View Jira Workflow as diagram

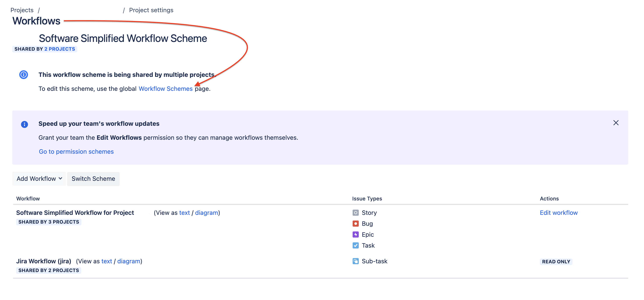coord(129,261)
